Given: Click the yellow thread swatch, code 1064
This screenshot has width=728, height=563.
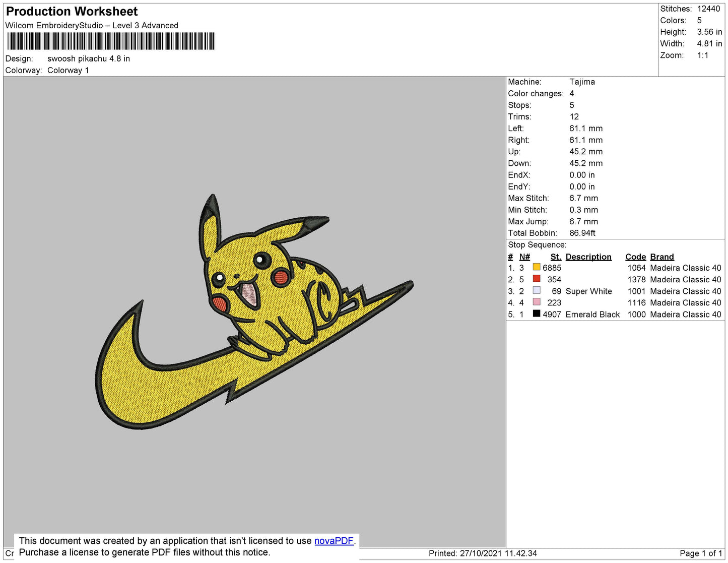Looking at the screenshot, I should [x=537, y=267].
